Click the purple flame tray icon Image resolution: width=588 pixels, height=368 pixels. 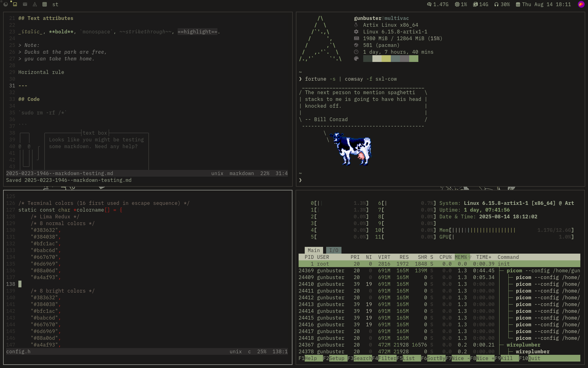tap(581, 4)
